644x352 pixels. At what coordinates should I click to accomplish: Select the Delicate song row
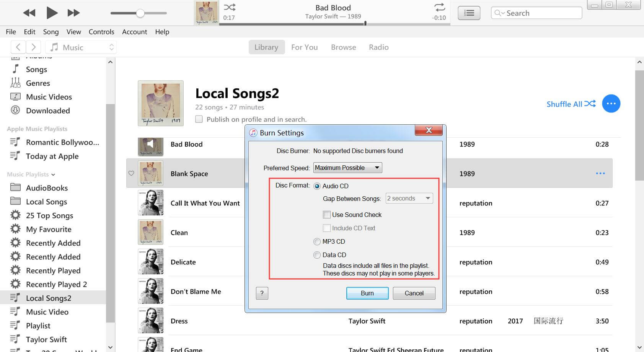[369, 262]
